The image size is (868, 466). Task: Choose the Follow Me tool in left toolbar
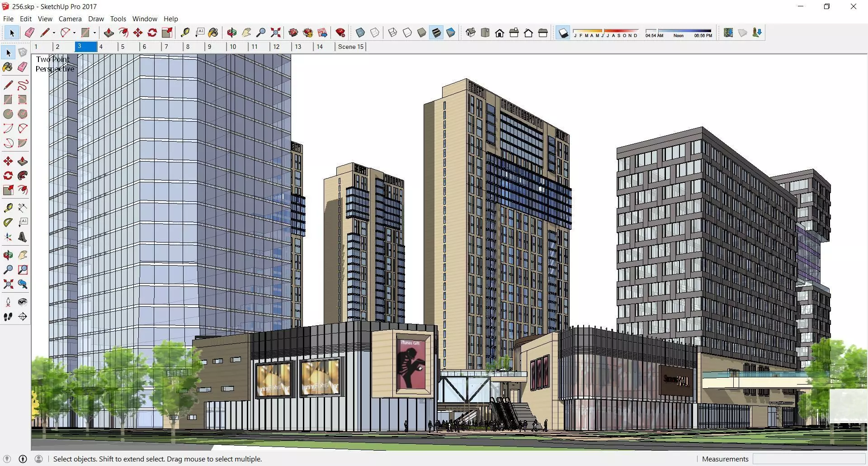click(x=23, y=176)
